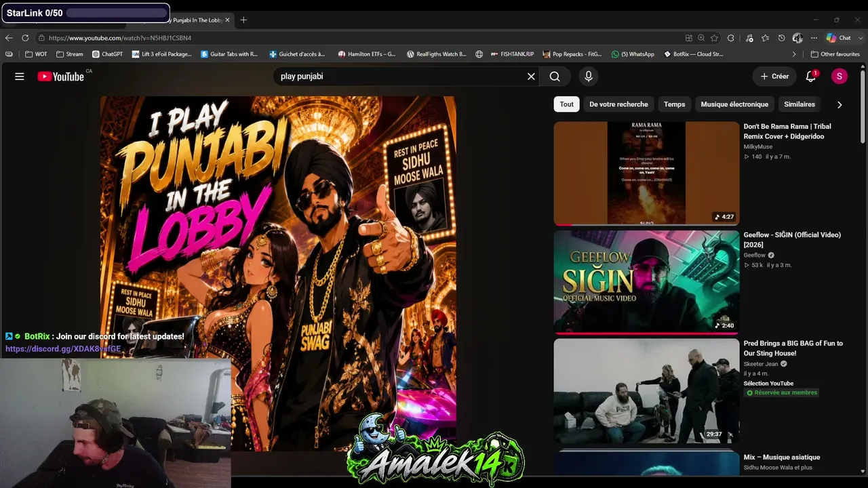The image size is (868, 488).
Task: Select the De votre recherche chip
Action: click(618, 104)
